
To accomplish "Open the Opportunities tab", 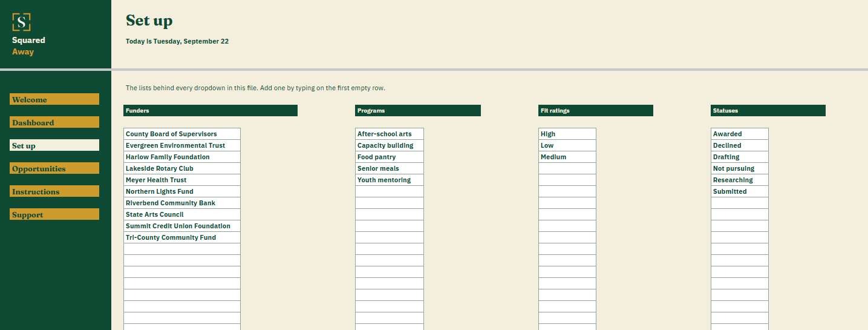I will (x=54, y=168).
